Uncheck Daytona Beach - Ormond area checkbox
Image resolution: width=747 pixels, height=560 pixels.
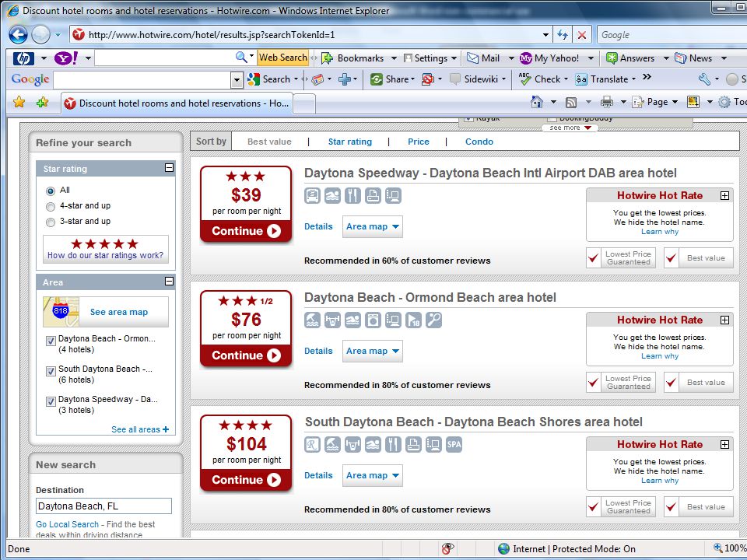[x=51, y=341]
